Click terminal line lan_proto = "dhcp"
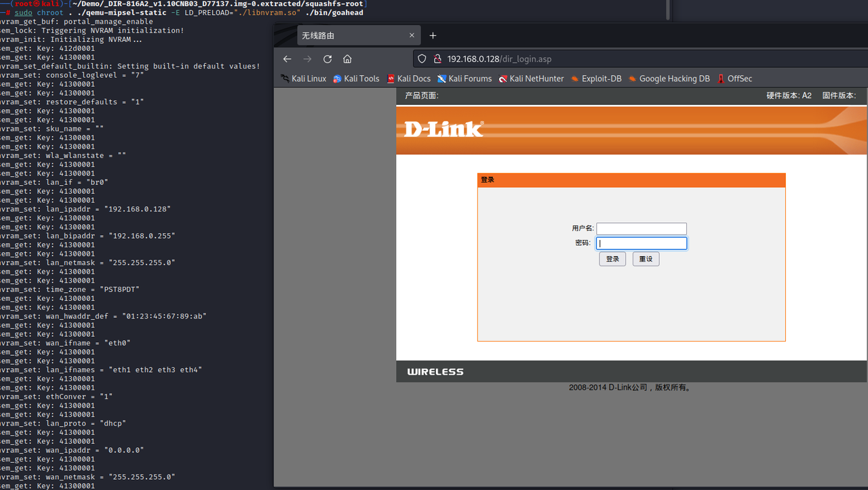 point(62,424)
